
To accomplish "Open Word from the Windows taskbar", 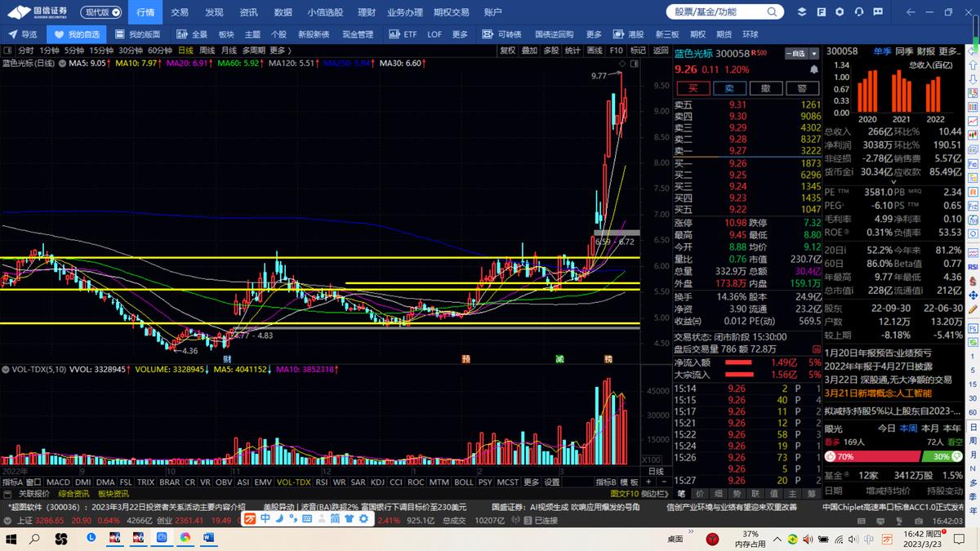I will 207,538.
